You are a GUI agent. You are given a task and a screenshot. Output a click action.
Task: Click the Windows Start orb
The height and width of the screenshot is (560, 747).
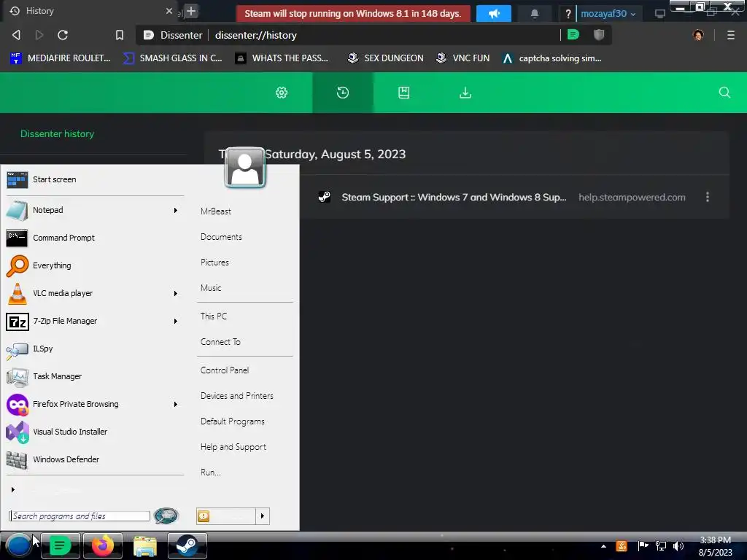point(18,545)
